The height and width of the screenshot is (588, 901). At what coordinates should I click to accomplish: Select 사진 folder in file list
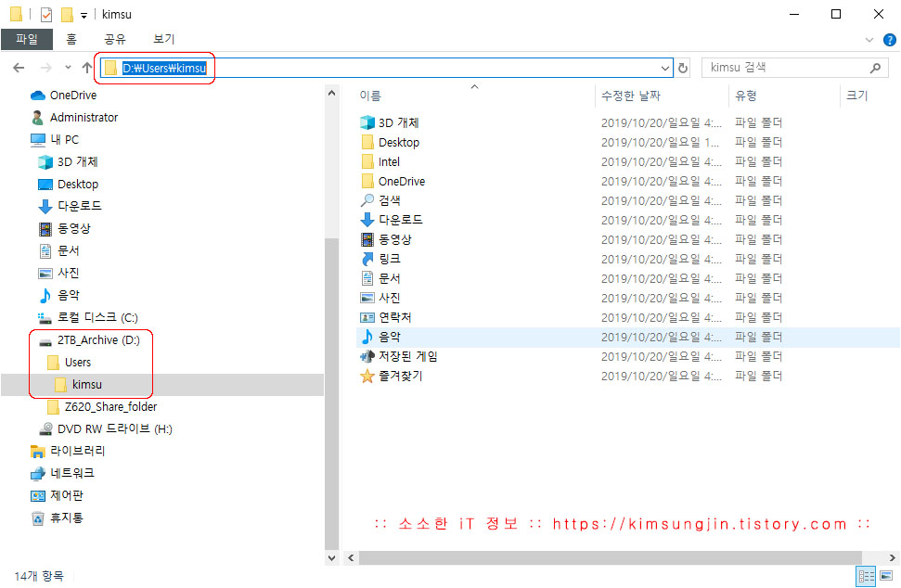click(x=380, y=299)
